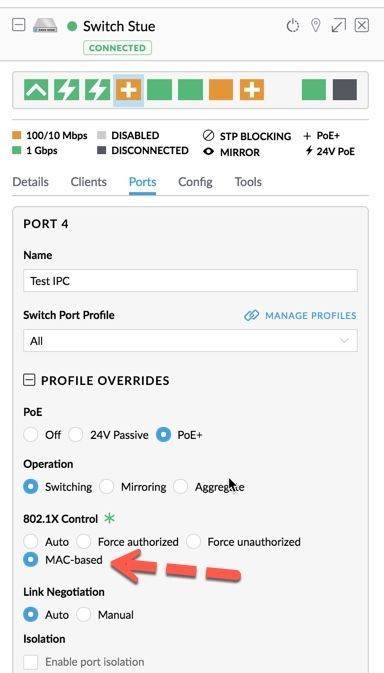Choose 24V Passive PoE option
The height and width of the screenshot is (673, 384).
click(76, 435)
